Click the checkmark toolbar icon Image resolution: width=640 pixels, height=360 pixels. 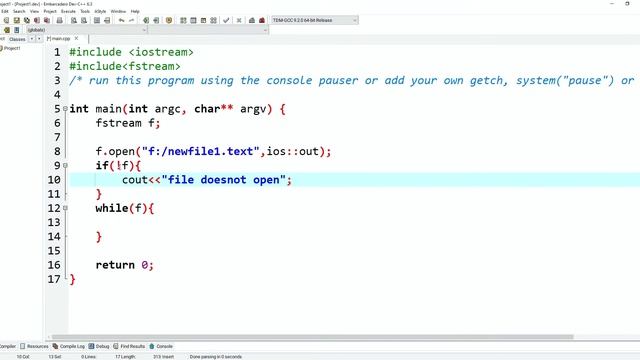point(226,20)
